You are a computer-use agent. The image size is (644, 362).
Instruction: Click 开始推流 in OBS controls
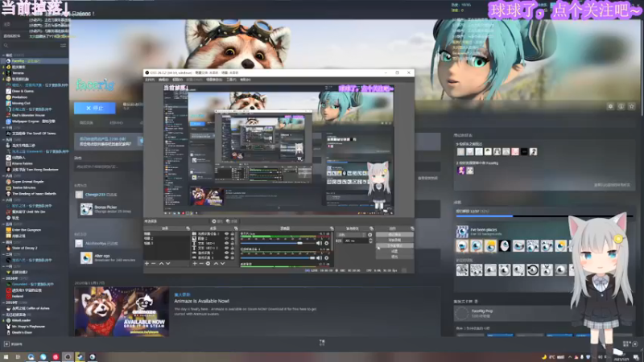394,234
